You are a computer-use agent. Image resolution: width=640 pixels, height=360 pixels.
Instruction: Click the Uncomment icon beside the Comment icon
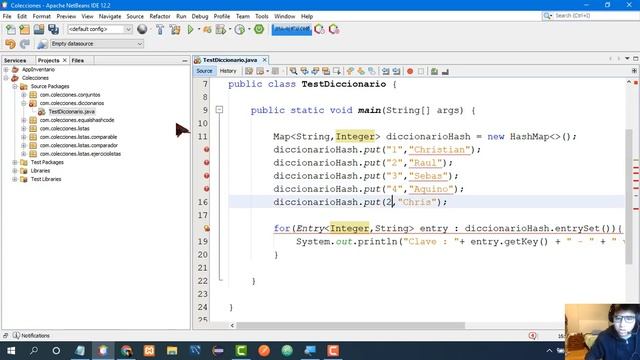tap(445, 71)
